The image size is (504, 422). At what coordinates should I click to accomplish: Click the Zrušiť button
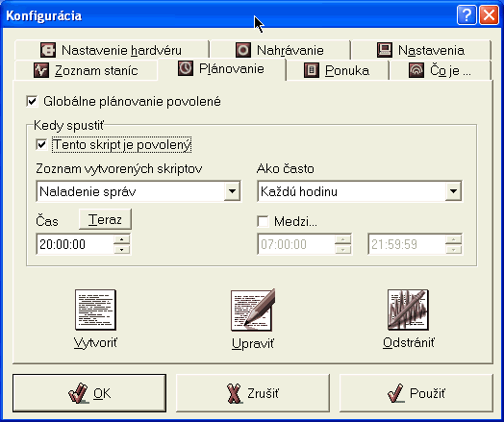(253, 393)
